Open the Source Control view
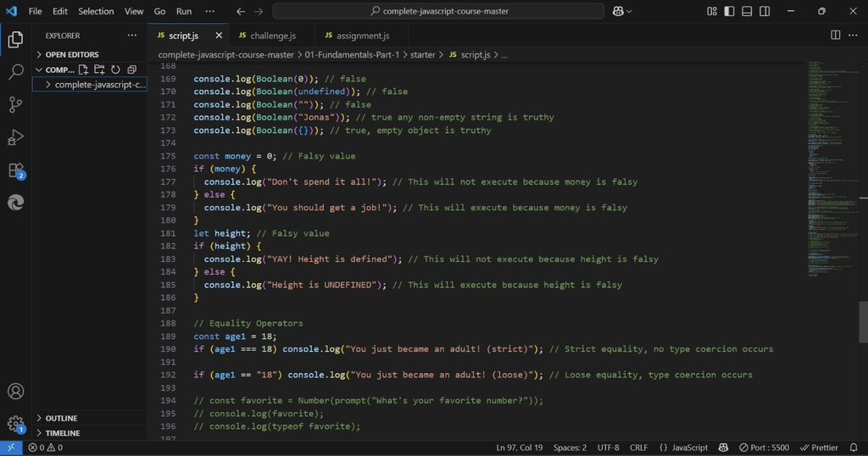The image size is (868, 456). pyautogui.click(x=15, y=104)
